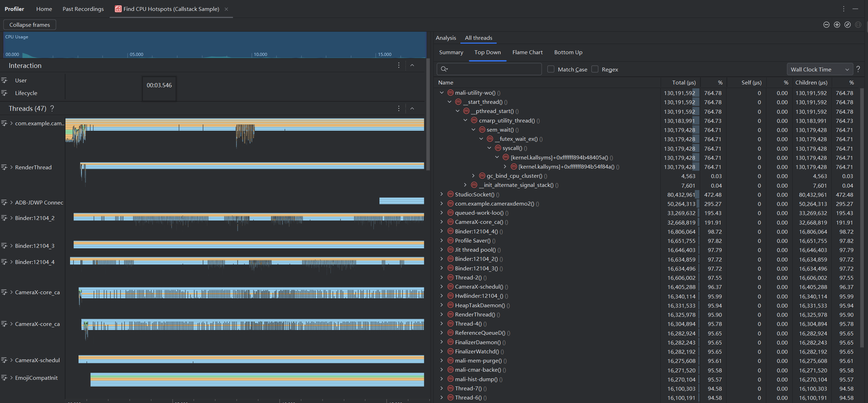Expand the Studio:Socket() tree node
The image size is (868, 403).
(x=442, y=194)
